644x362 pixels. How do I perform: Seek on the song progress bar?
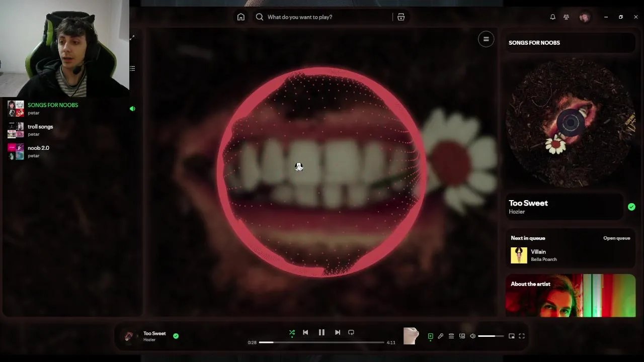click(x=321, y=342)
